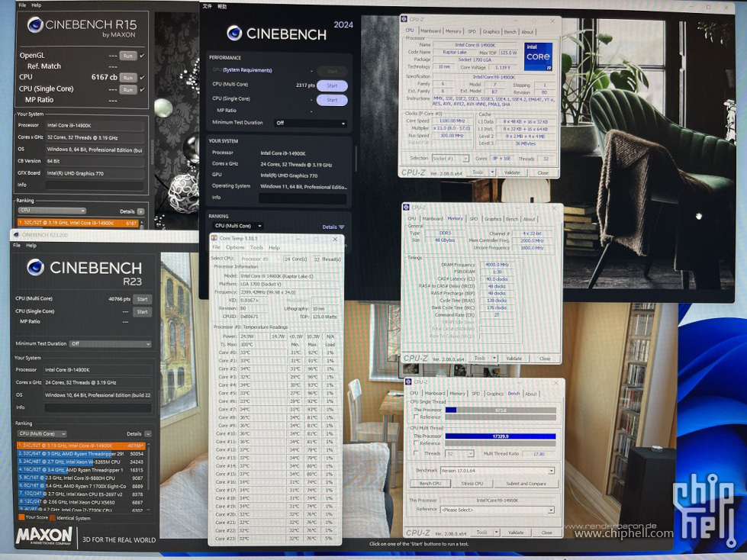Click the Info field in Cinebench R15
This screenshot has width=747, height=560.
click(95, 185)
